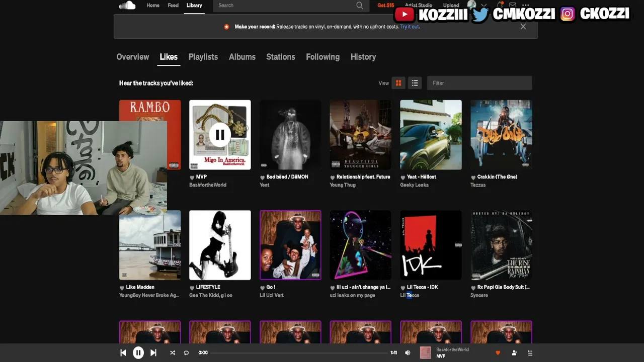Unlike Crakkin (The Øne) heart icon

[x=473, y=177]
